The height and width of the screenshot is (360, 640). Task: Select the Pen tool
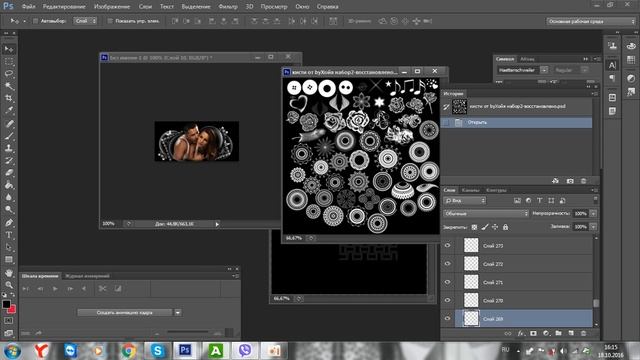[x=9, y=223]
